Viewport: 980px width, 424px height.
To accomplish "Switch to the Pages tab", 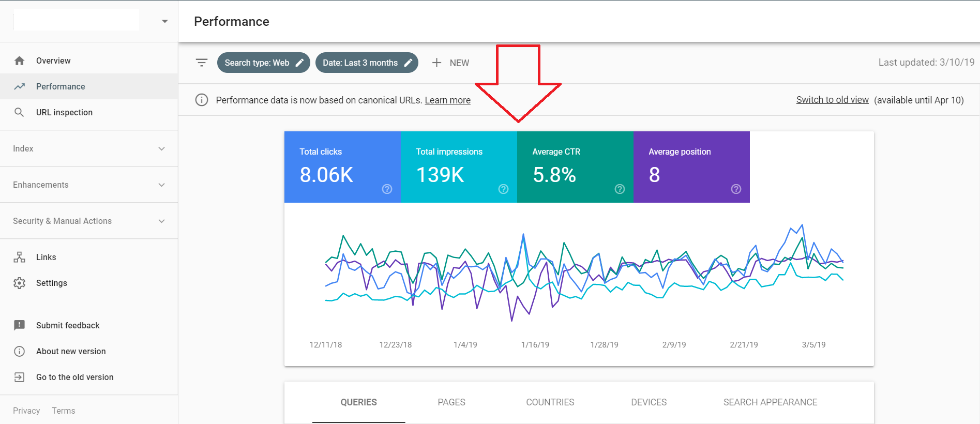I will coord(451,402).
